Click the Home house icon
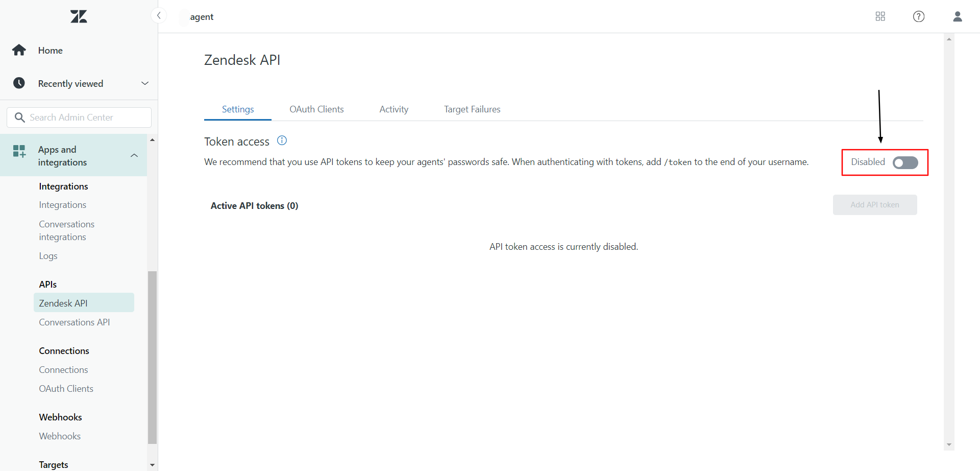 (x=19, y=50)
